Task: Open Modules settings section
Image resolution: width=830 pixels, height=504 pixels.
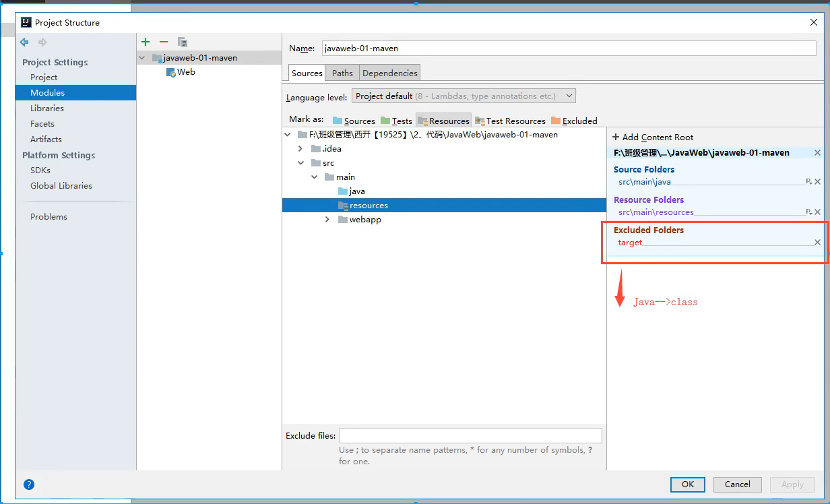Action: [47, 93]
